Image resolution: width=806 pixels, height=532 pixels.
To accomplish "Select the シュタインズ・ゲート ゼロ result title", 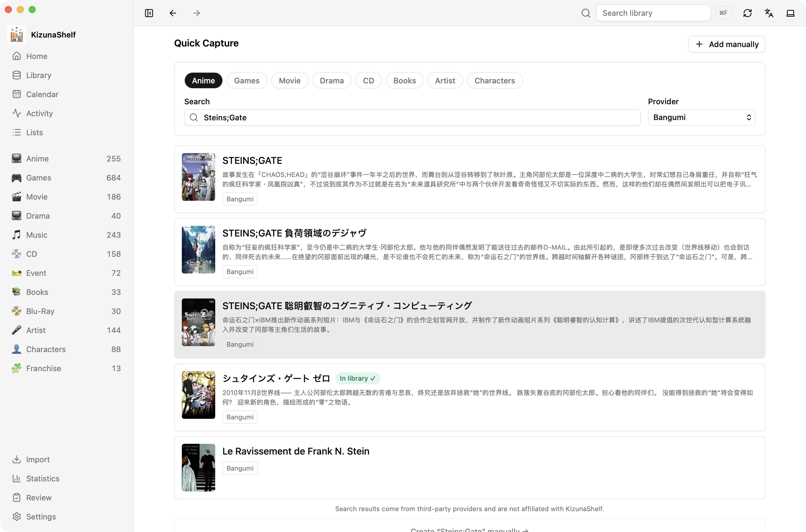I will 276,378.
